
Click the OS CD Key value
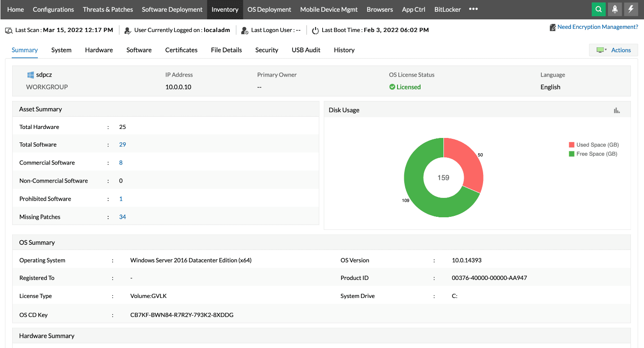coord(182,315)
